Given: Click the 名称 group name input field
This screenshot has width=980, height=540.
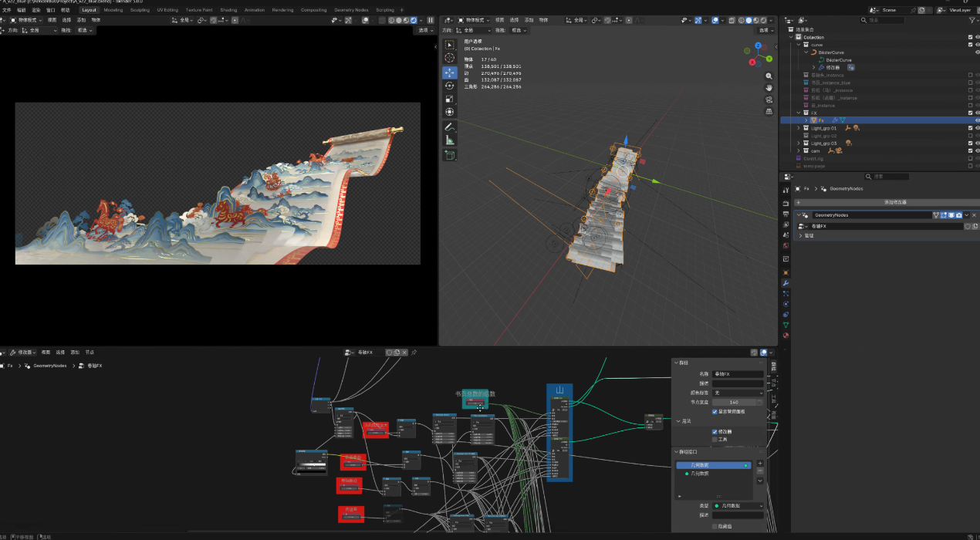Looking at the screenshot, I should [x=737, y=374].
